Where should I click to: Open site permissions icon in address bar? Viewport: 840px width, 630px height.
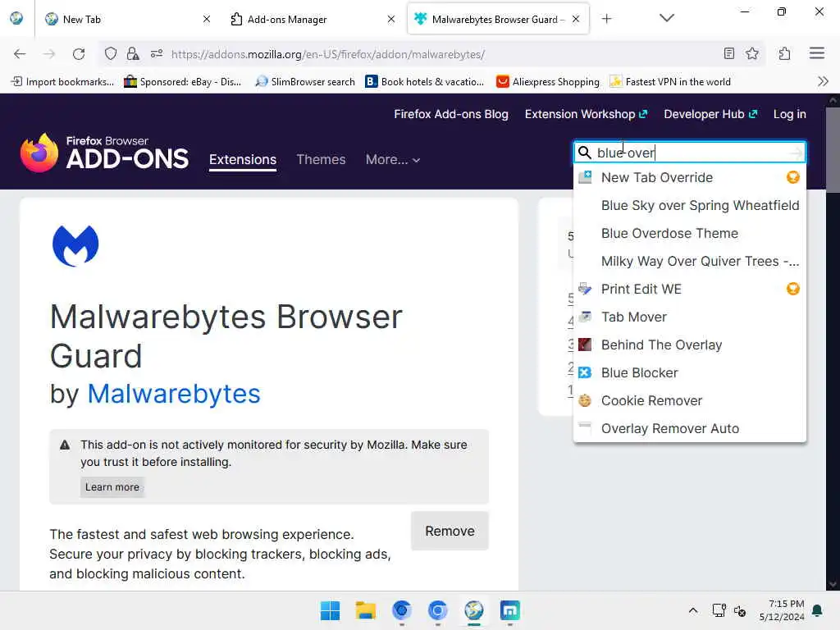pyautogui.click(x=157, y=53)
